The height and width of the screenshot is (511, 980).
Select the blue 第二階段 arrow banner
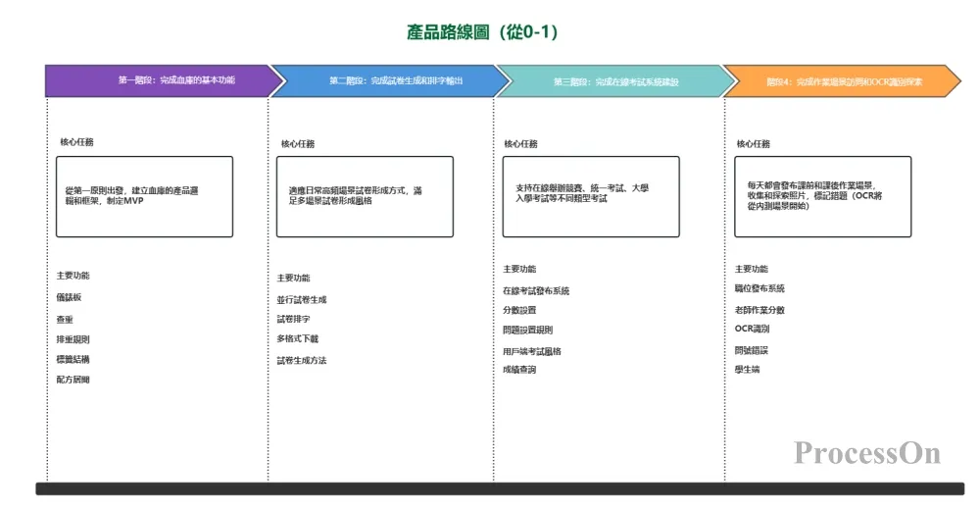pos(382,80)
